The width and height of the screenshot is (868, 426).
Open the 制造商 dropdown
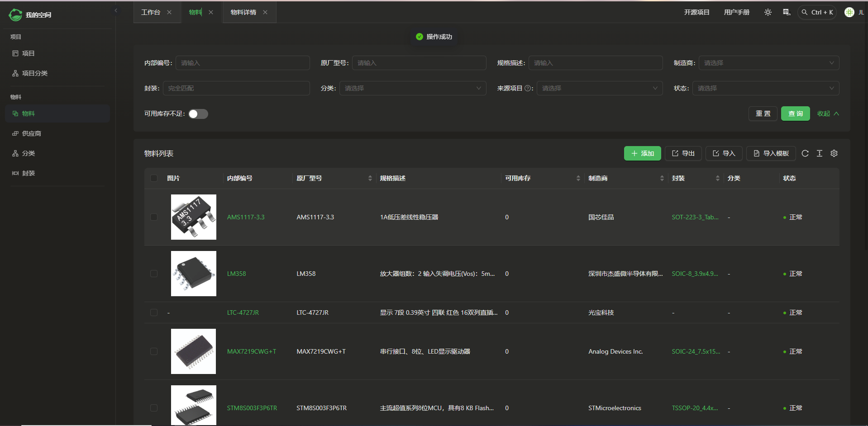pyautogui.click(x=768, y=63)
